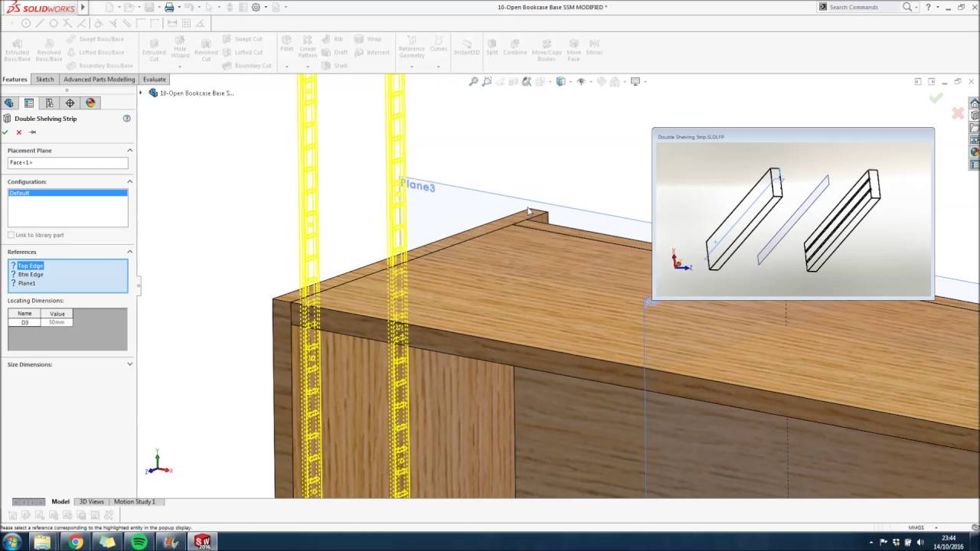The image size is (980, 551).
Task: Select the Model tab at bottom
Action: tap(60, 501)
